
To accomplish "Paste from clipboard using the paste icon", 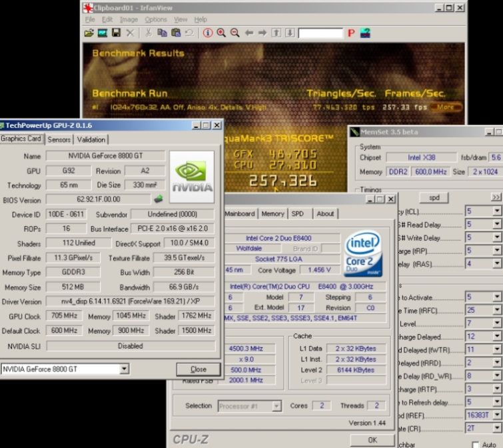I will pos(176,33).
